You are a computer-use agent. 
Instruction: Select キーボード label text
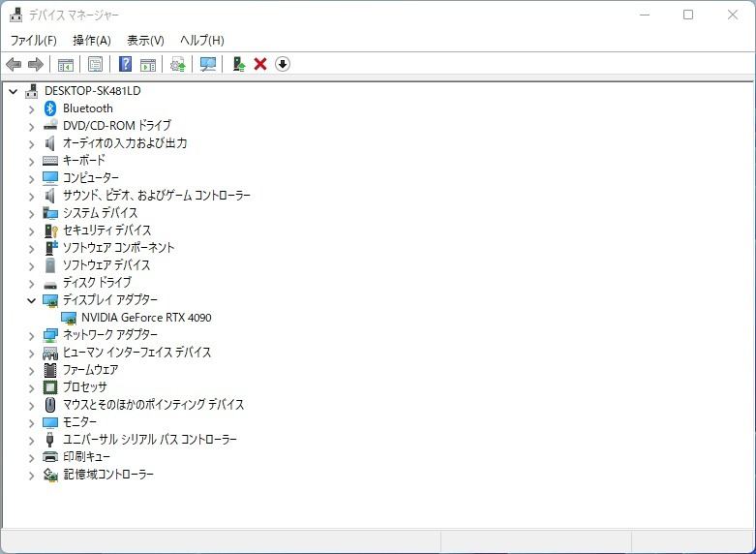(84, 160)
